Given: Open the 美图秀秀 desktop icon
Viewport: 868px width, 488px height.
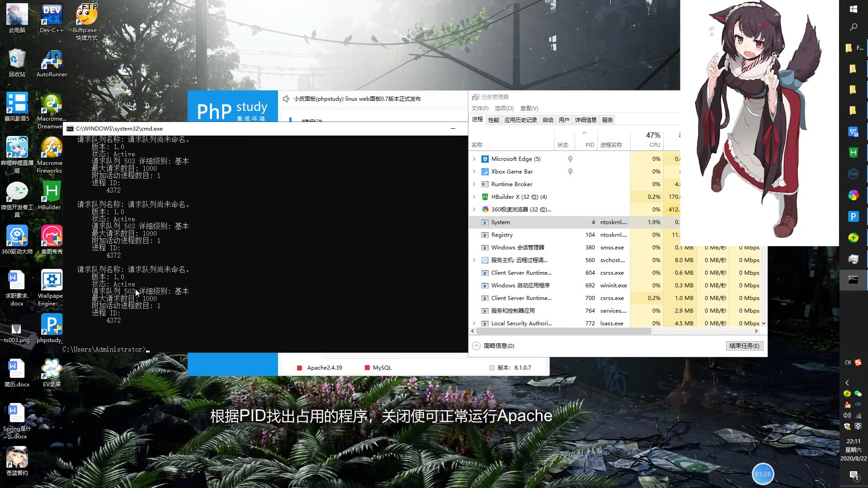Looking at the screenshot, I should click(x=52, y=239).
